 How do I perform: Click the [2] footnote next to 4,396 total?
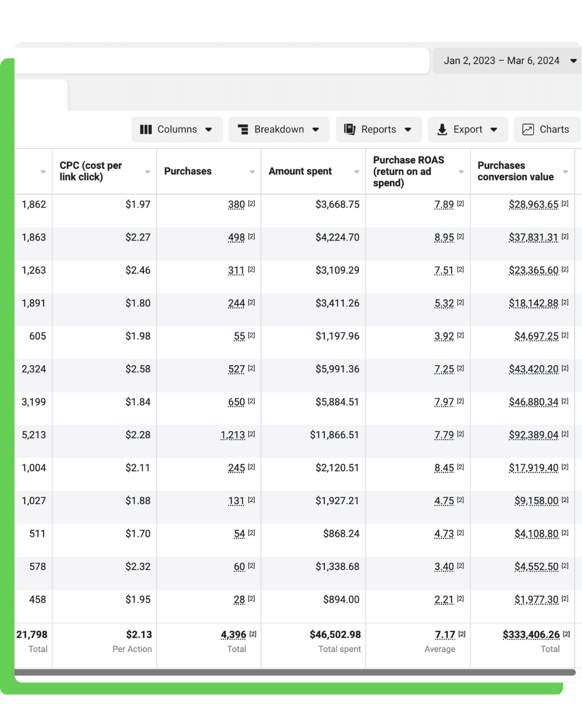(253, 634)
